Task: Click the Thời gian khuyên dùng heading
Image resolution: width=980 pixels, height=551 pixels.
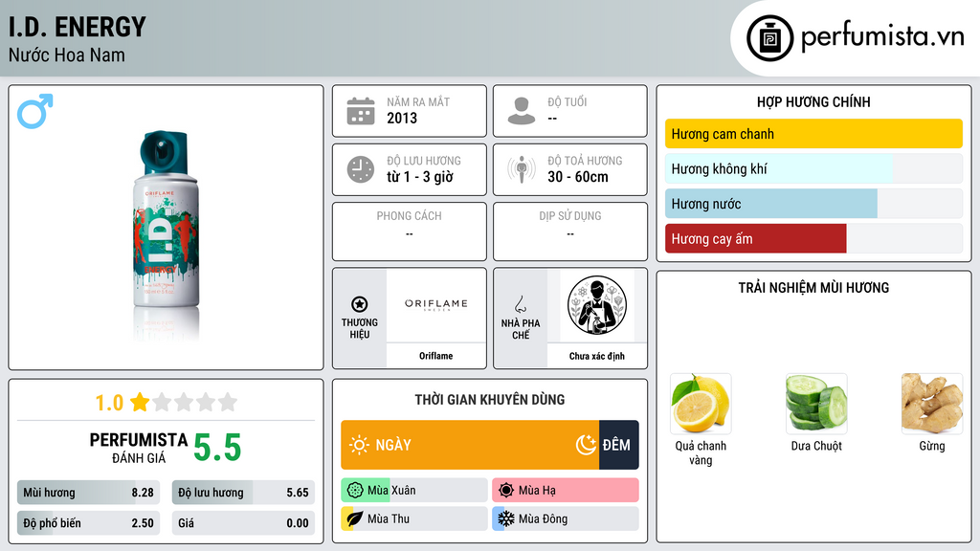Action: 490,400
